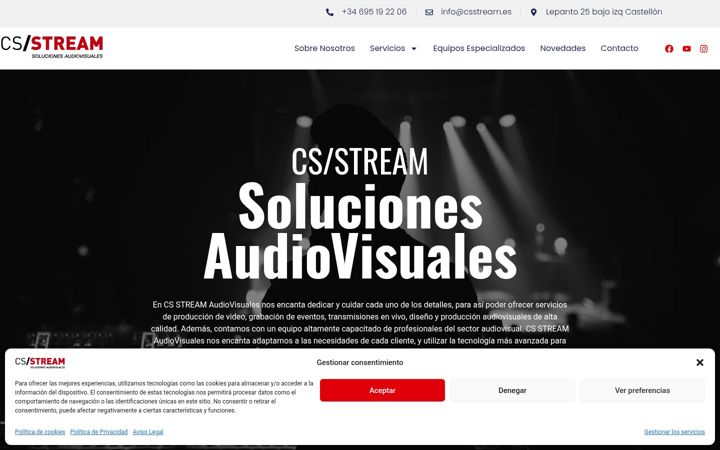Click the map pin location icon

[533, 12]
